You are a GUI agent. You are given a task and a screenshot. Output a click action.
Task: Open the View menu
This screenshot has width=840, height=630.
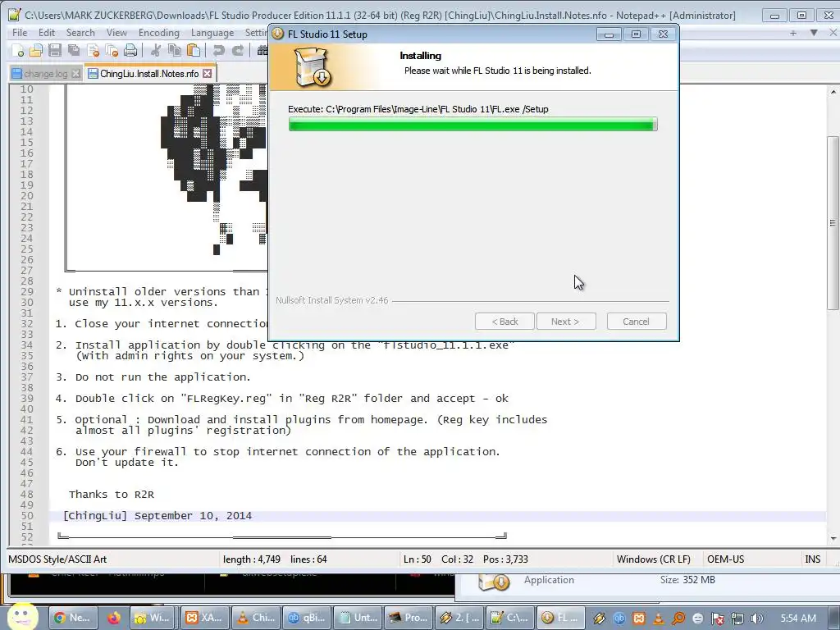click(116, 33)
